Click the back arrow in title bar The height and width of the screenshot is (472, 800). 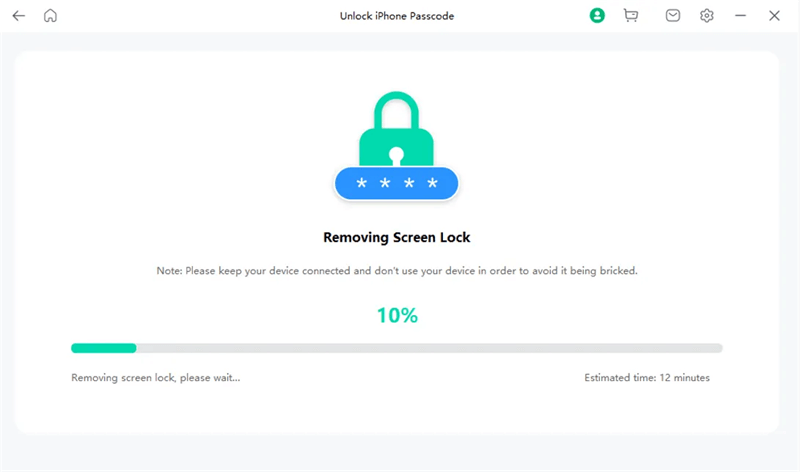click(x=18, y=16)
